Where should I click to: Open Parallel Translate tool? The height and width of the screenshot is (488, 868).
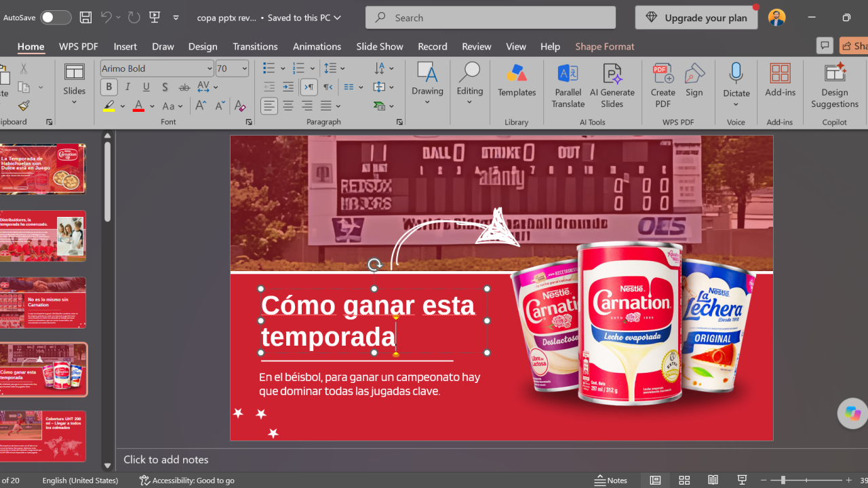[x=568, y=86]
